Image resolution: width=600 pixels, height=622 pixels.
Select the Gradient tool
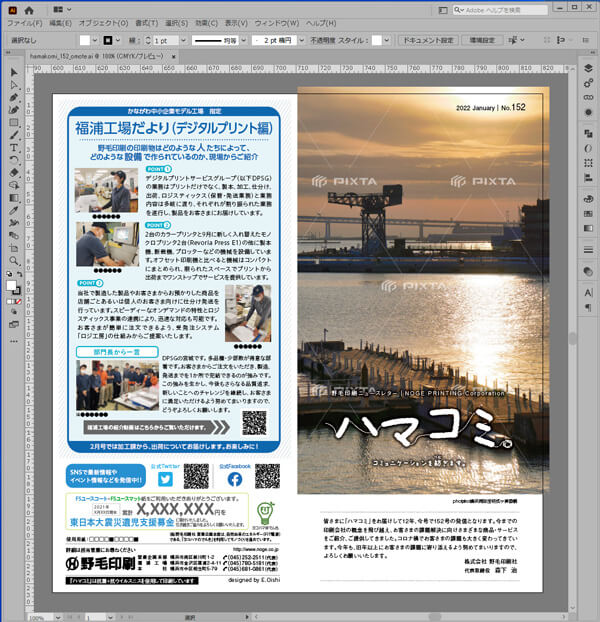pos(14,198)
